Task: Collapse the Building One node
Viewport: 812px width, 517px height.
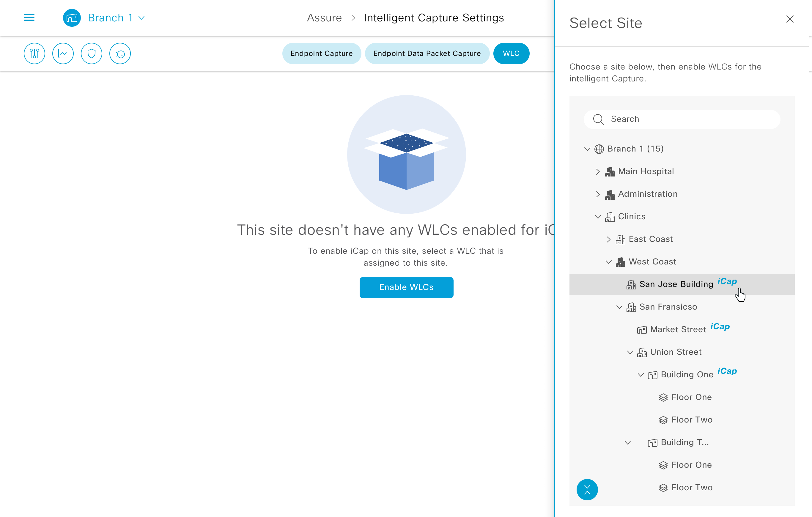Action: point(641,375)
